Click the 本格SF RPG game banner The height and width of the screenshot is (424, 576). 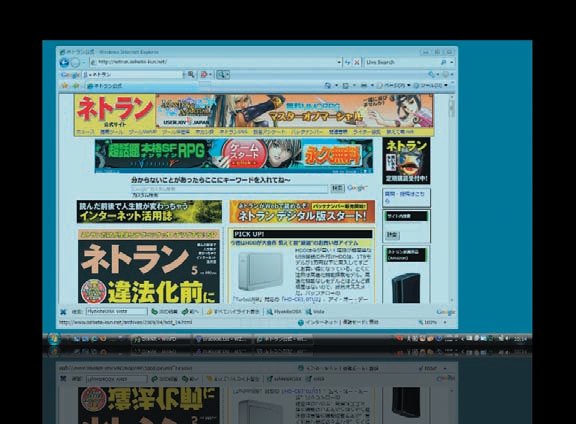pos(234,155)
